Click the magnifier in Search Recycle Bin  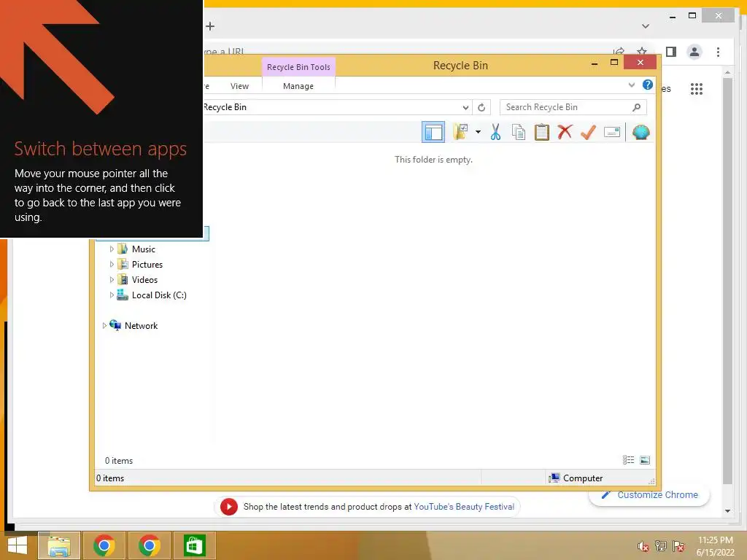click(636, 107)
